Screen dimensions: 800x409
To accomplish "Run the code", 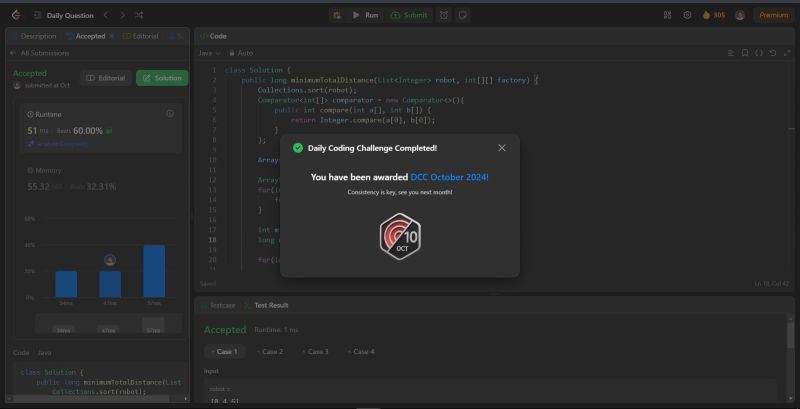I will [365, 15].
